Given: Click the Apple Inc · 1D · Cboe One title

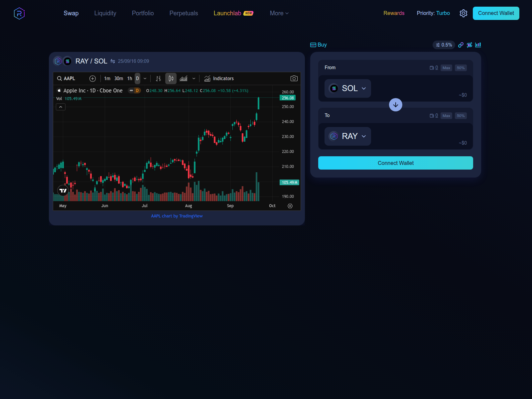Looking at the screenshot, I should click(x=93, y=90).
